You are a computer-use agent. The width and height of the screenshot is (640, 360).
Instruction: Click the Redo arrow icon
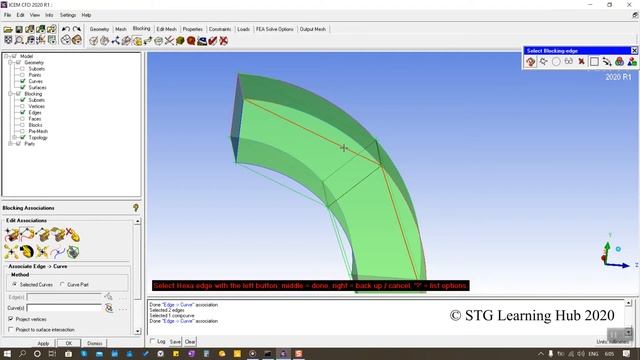pos(77,29)
